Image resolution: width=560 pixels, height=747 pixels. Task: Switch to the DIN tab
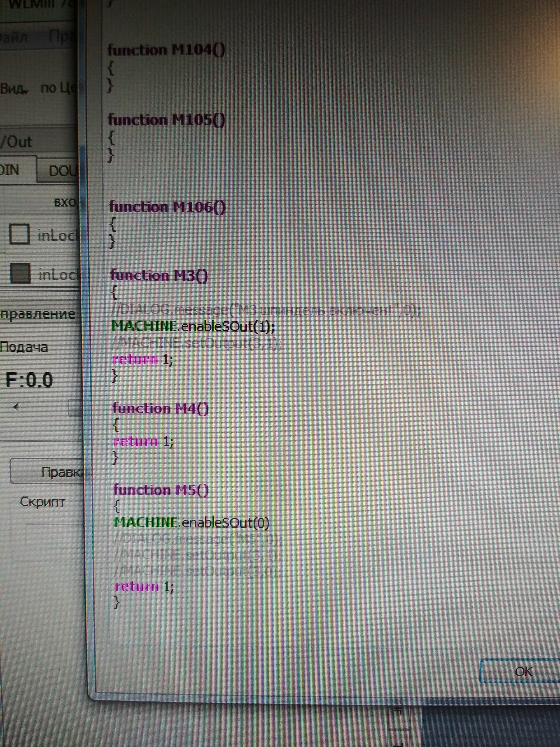(12, 170)
